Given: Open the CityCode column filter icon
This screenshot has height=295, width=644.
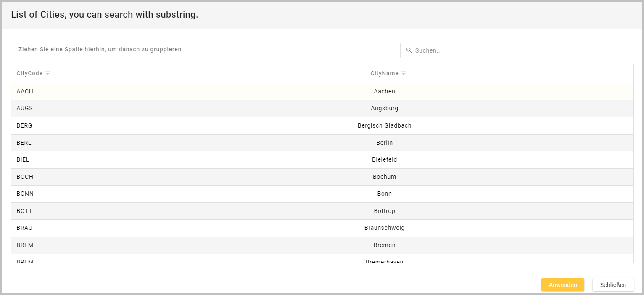Looking at the screenshot, I should [x=48, y=73].
